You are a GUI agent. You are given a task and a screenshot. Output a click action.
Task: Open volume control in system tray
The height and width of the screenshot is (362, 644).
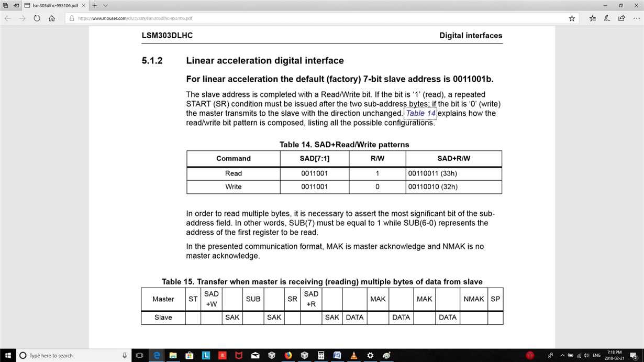click(x=586, y=355)
